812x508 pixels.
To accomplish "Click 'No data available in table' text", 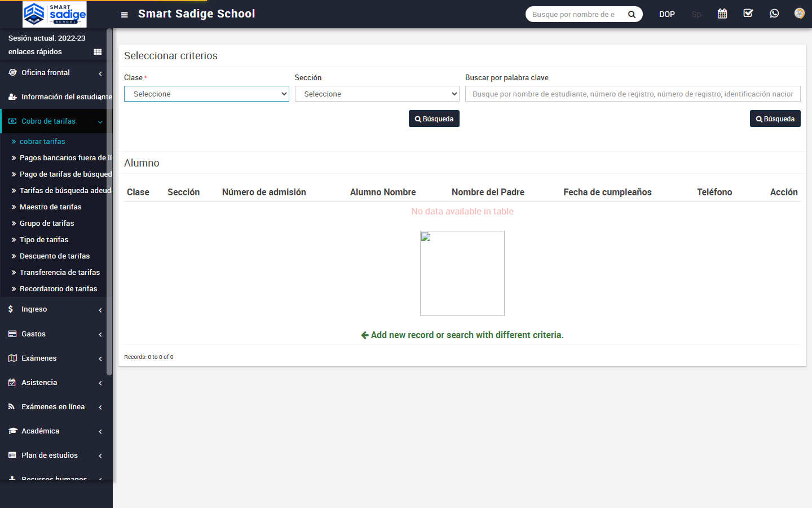I will point(462,211).
